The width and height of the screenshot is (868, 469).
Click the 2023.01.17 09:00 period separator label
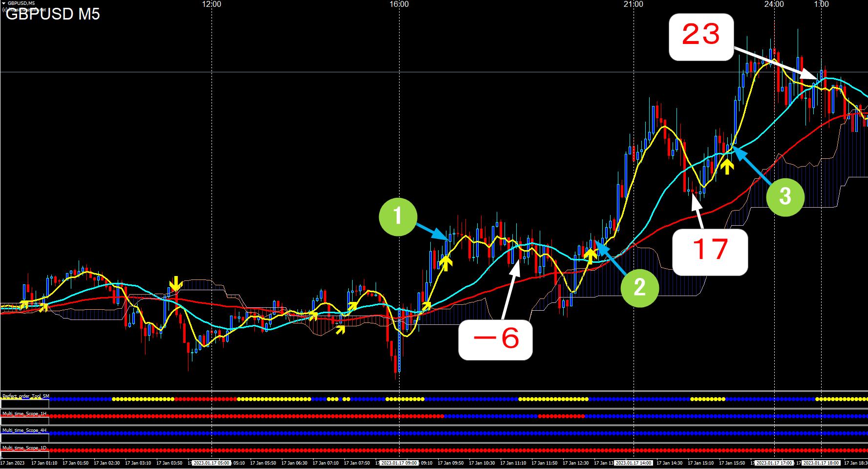tap(399, 463)
